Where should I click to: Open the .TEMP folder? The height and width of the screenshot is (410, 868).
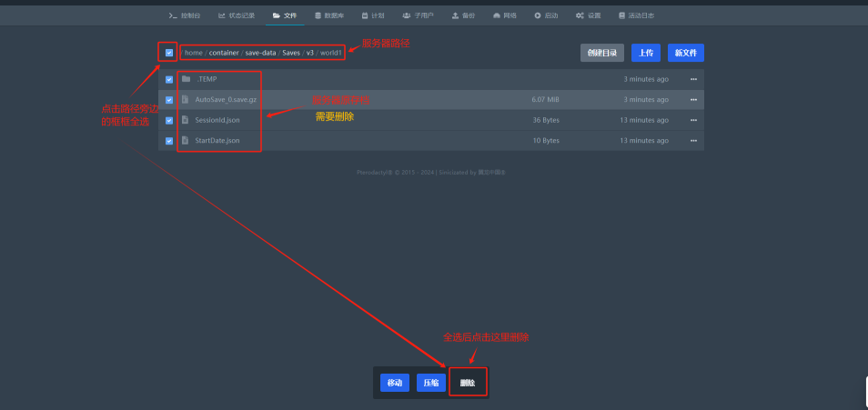(x=207, y=80)
